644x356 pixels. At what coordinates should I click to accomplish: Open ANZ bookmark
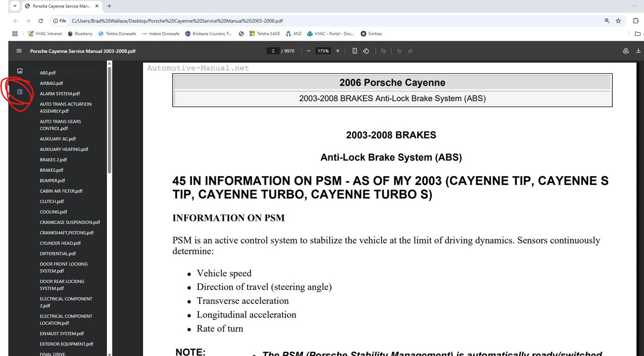pyautogui.click(x=294, y=33)
